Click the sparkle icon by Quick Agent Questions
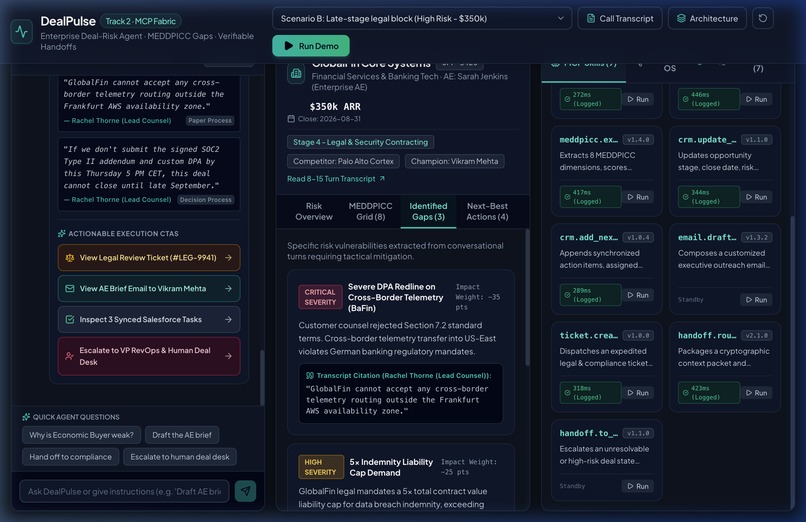The width and height of the screenshot is (806, 522). [x=26, y=417]
